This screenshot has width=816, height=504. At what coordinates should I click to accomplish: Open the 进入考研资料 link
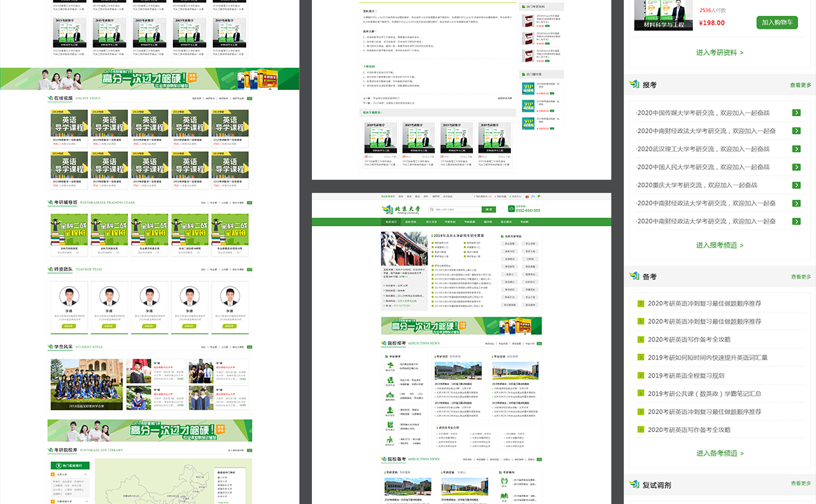tap(719, 53)
